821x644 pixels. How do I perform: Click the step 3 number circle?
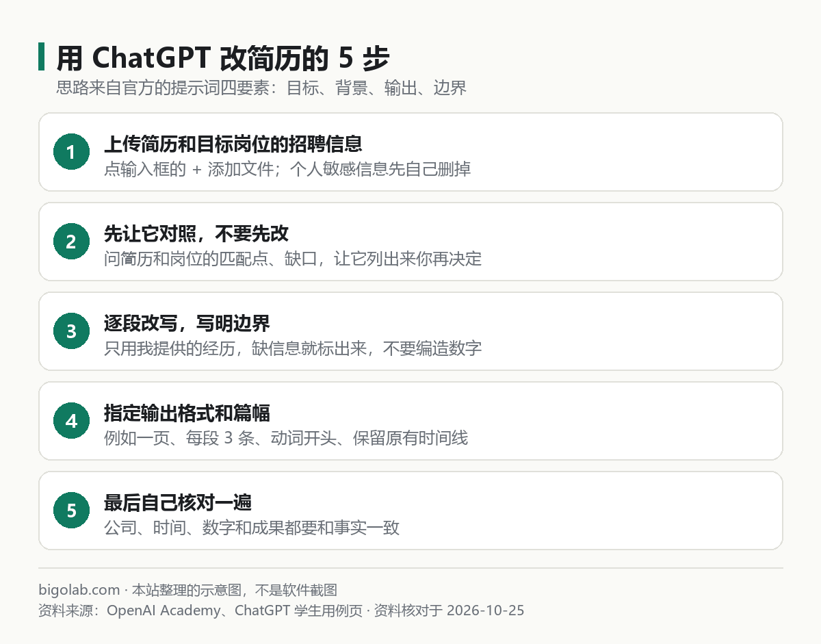pyautogui.click(x=71, y=331)
